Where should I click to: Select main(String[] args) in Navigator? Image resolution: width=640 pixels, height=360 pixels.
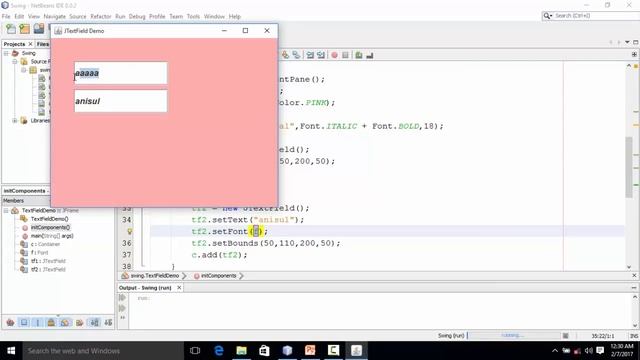[x=52, y=236]
